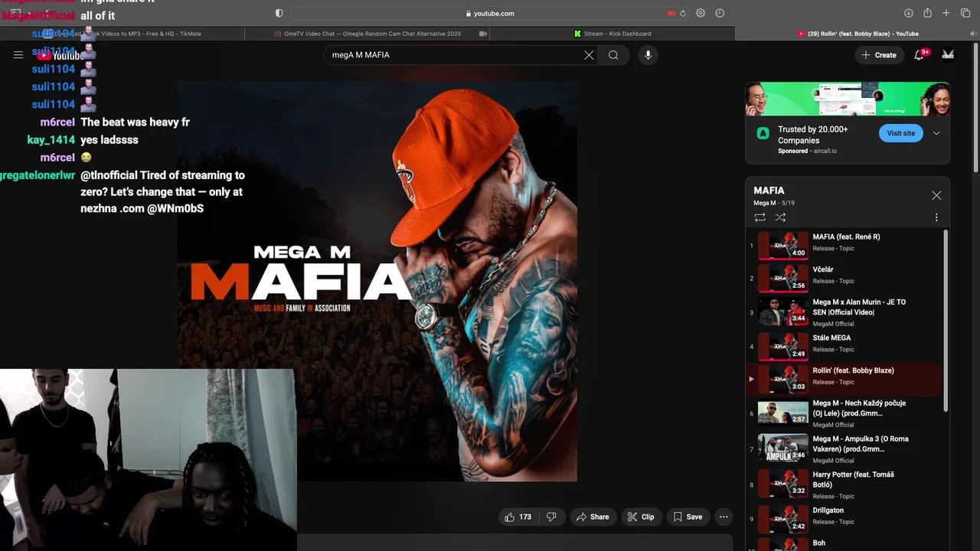Switch to Stream - Kick Dashboard tab

(612, 34)
